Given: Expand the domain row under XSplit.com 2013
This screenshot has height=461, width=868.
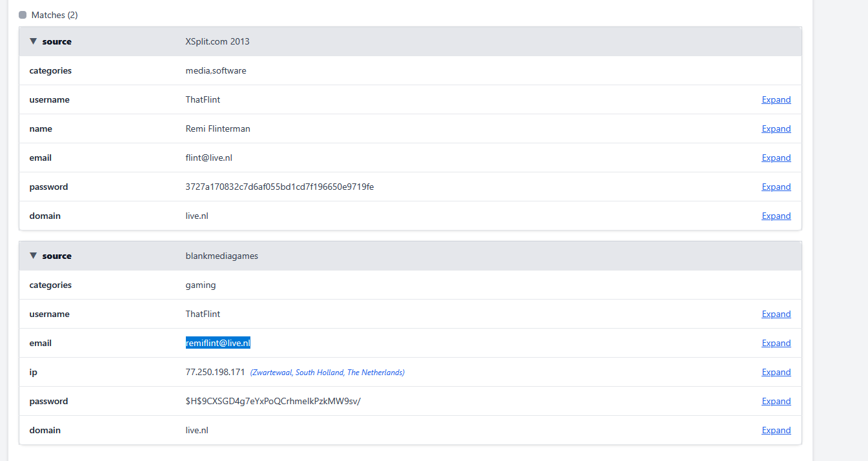Looking at the screenshot, I should (x=776, y=216).
